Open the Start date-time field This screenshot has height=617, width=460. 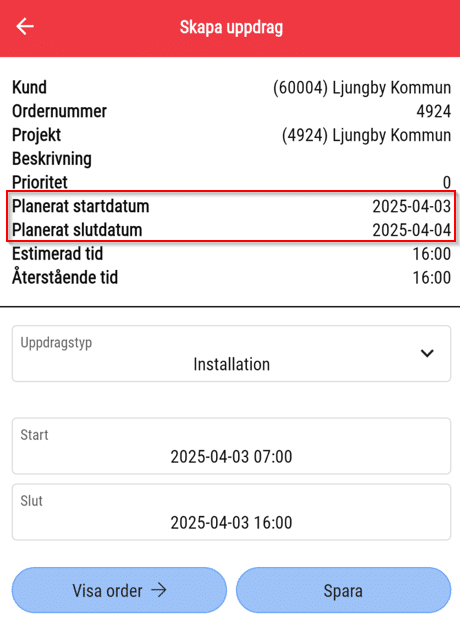(231, 446)
